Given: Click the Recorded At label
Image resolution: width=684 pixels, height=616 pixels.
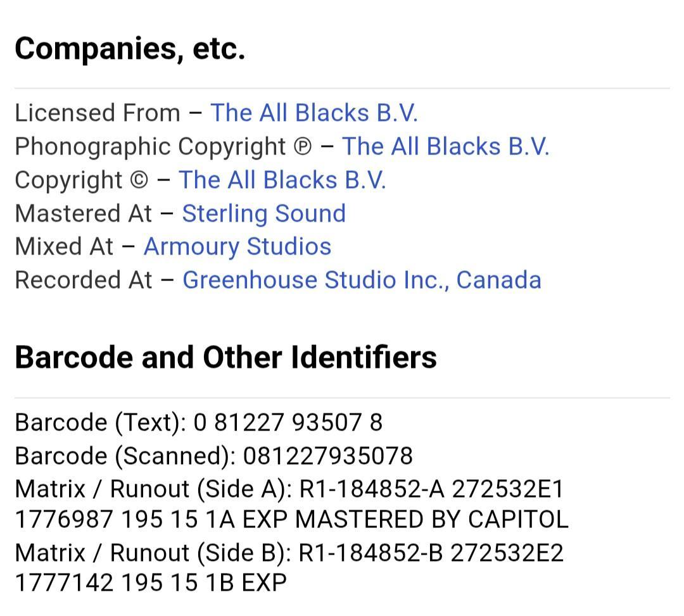Looking at the screenshot, I should (84, 280).
